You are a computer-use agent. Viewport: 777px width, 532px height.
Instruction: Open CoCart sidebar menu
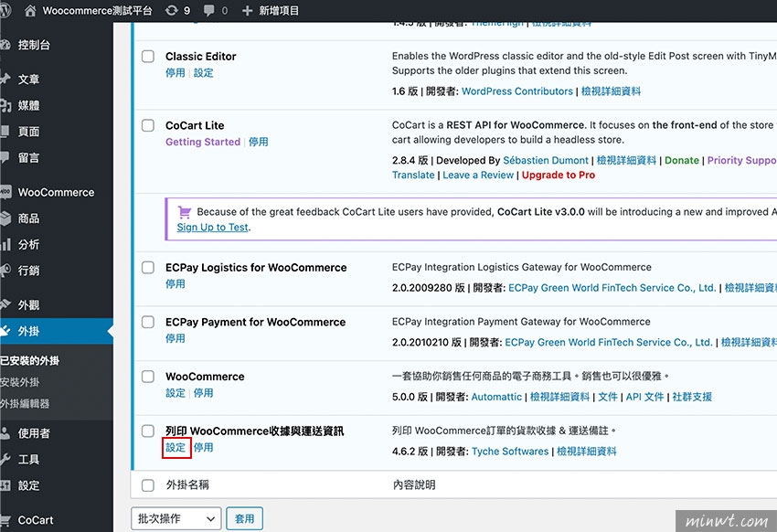pyautogui.click(x=36, y=520)
